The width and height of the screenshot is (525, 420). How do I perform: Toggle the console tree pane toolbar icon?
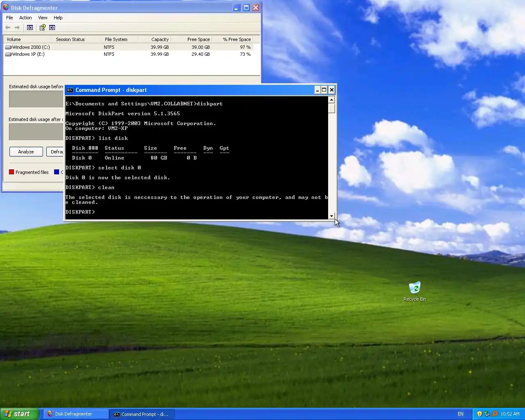[30, 27]
